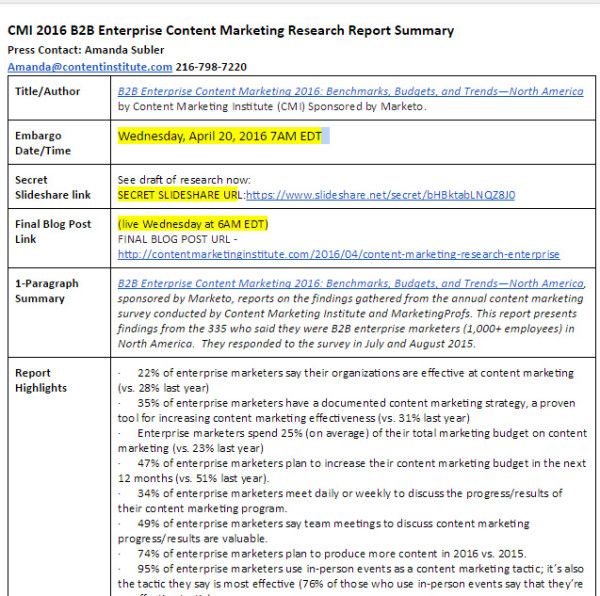Click the document heading 'CMI 2016 B2B Enterprise Content Marketing Research Report Summary'

(231, 31)
